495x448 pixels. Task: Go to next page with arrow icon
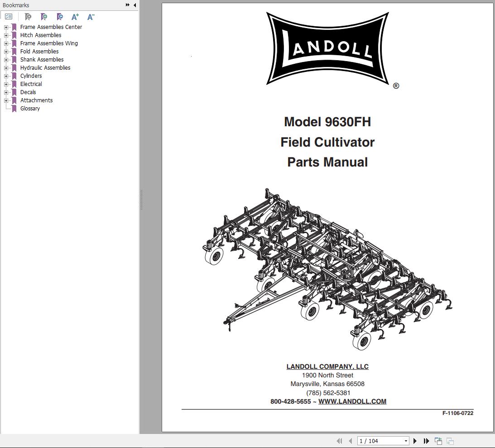click(x=415, y=440)
